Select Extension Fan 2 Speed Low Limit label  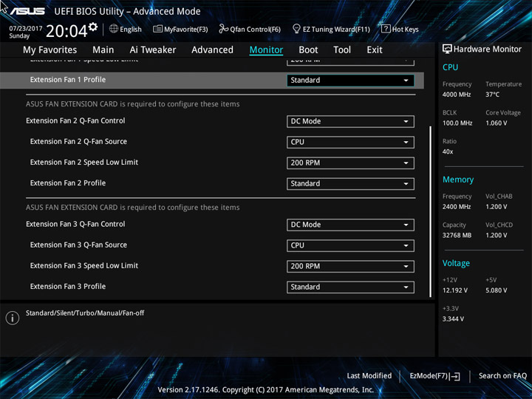click(84, 162)
